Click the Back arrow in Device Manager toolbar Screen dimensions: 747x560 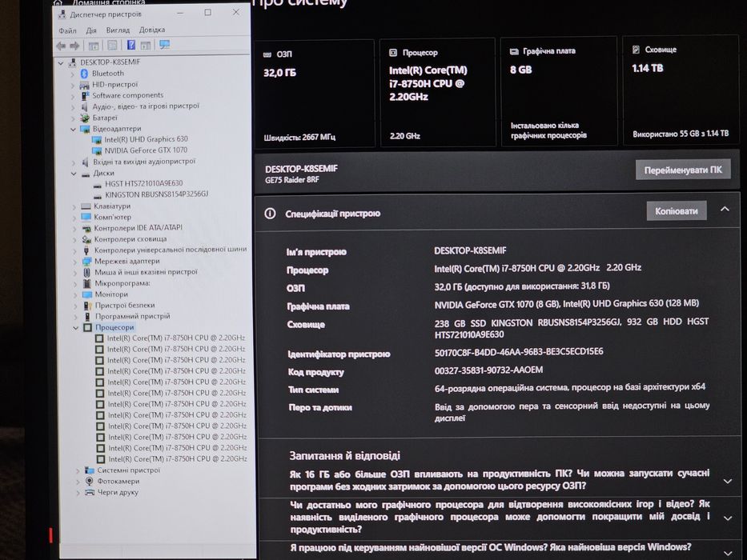61,46
